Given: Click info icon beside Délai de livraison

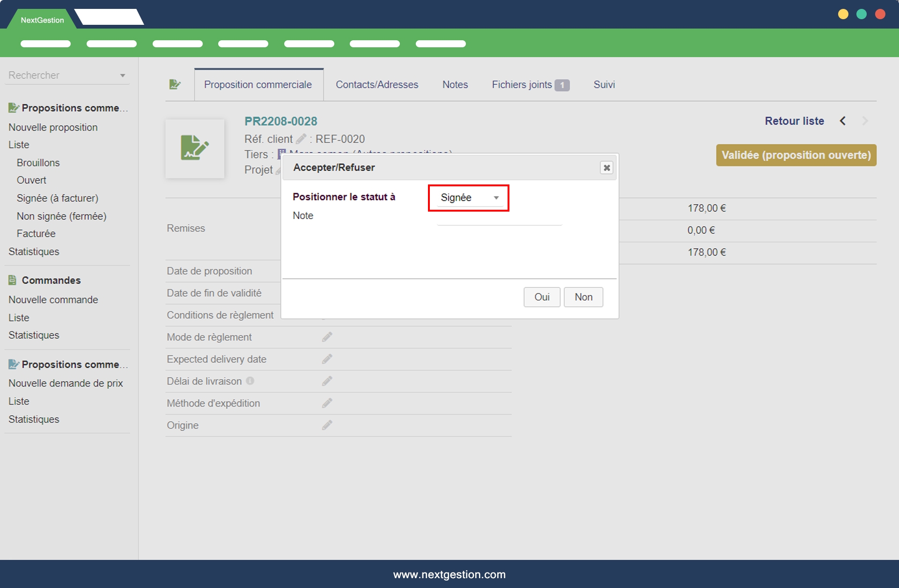Looking at the screenshot, I should [250, 381].
